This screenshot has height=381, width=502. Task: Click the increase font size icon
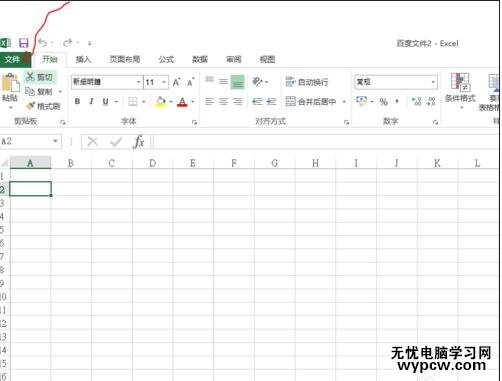[176, 82]
